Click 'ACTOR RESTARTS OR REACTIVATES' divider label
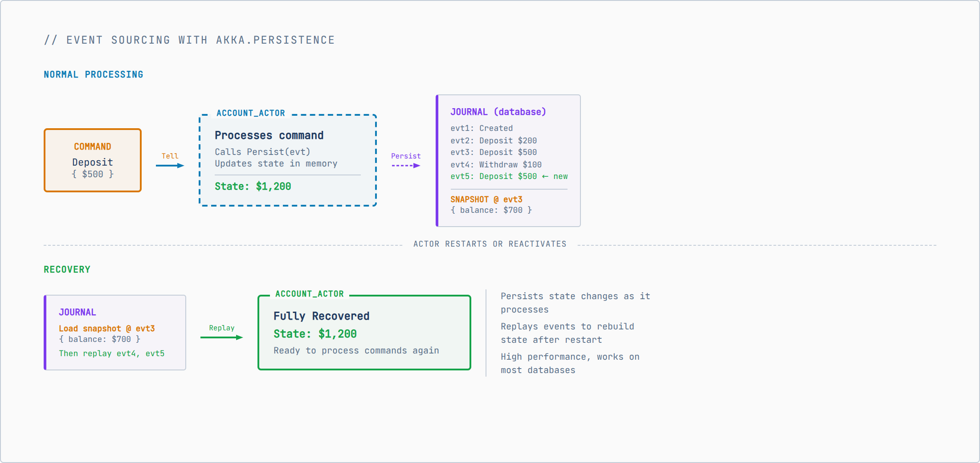980x463 pixels. (x=490, y=244)
